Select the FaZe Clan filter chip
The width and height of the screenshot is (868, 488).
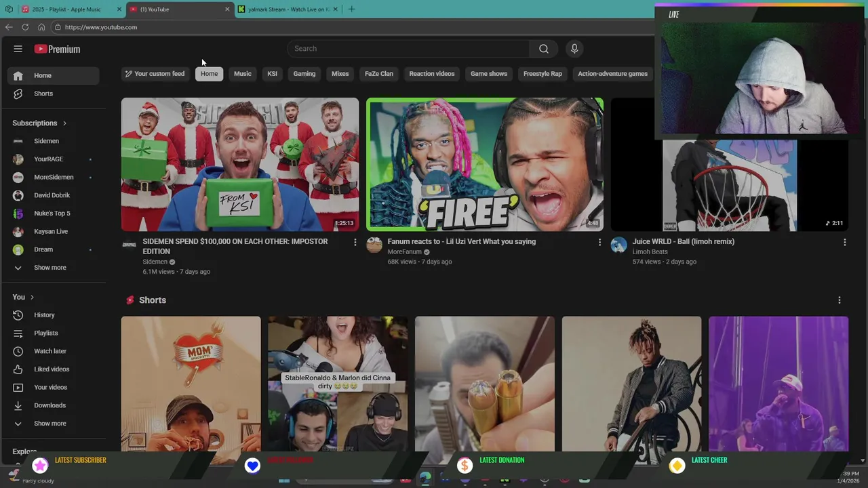(x=379, y=74)
